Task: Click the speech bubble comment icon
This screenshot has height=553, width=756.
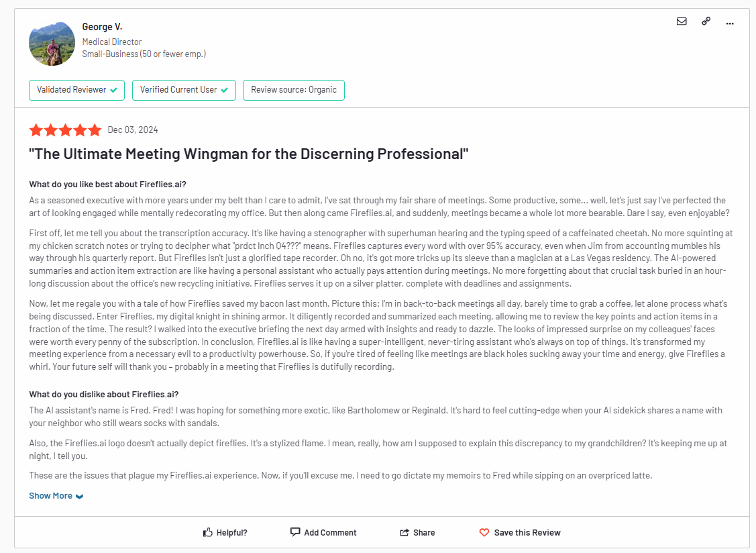Action: click(295, 532)
